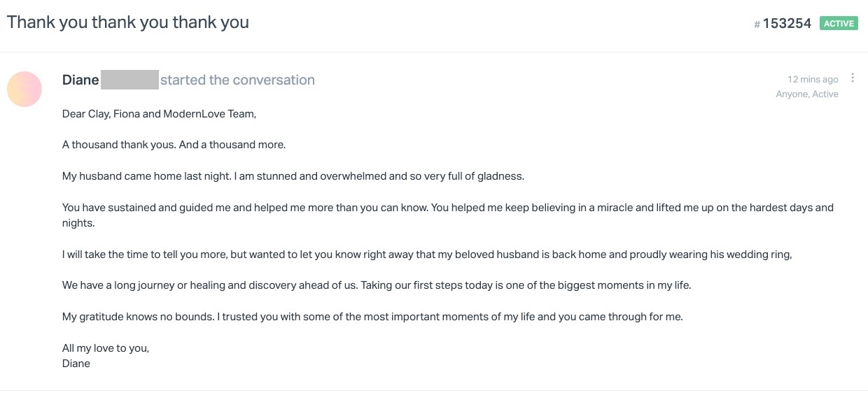Click the "started the conversation" label
This screenshot has width=868, height=414.
coord(237,80)
